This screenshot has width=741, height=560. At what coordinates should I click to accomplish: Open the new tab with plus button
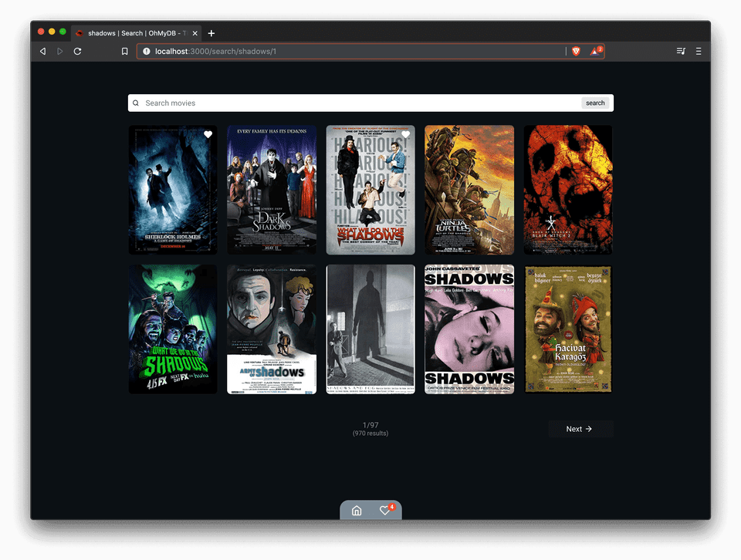(x=211, y=33)
